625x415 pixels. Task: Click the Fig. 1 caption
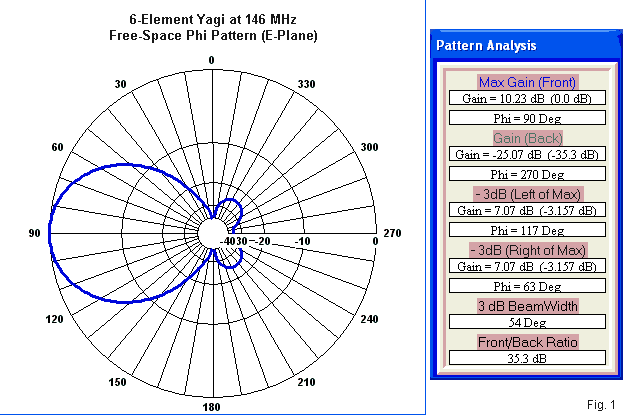click(602, 404)
